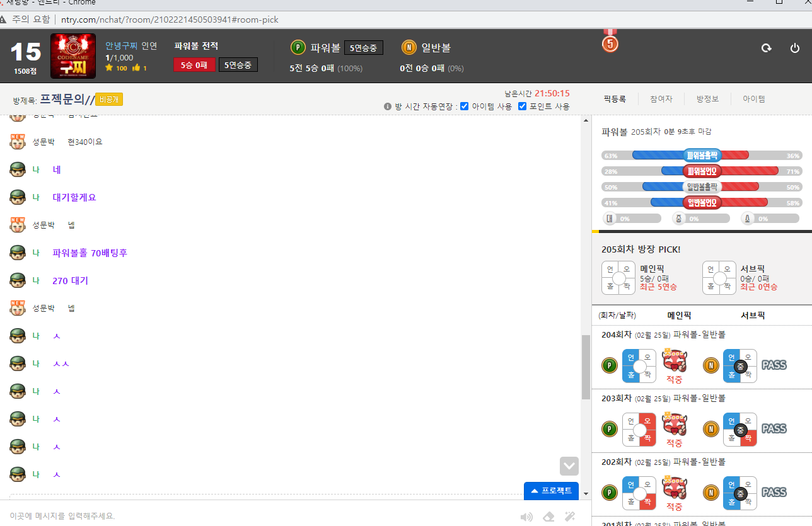812x526 pixels.
Task: Switch to the 참여자 tab
Action: (x=661, y=99)
